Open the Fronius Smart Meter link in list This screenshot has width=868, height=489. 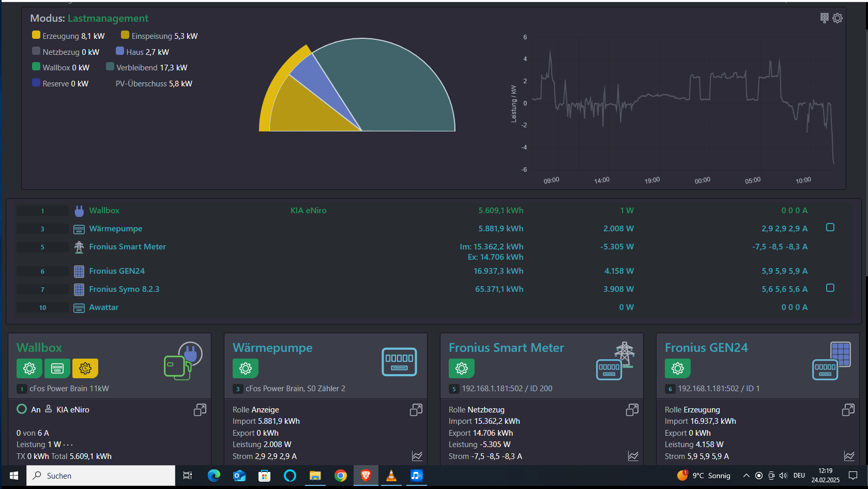127,247
